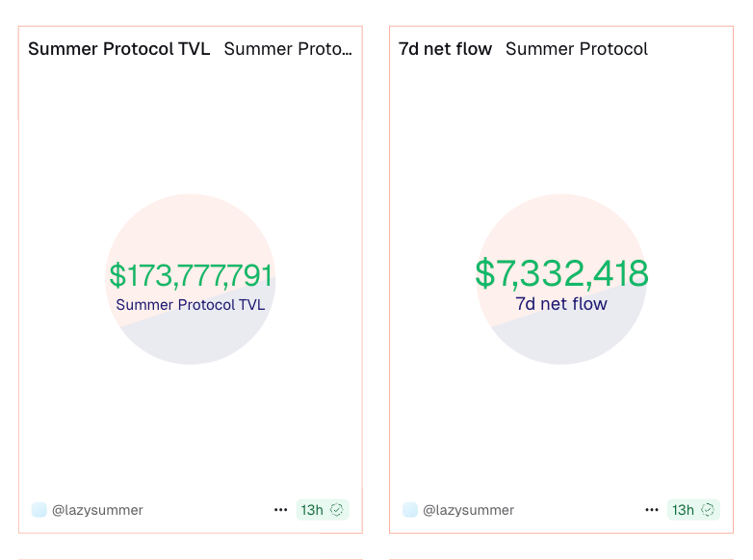Open the more options menu on the TVL card
The image size is (753, 560).
[280, 510]
